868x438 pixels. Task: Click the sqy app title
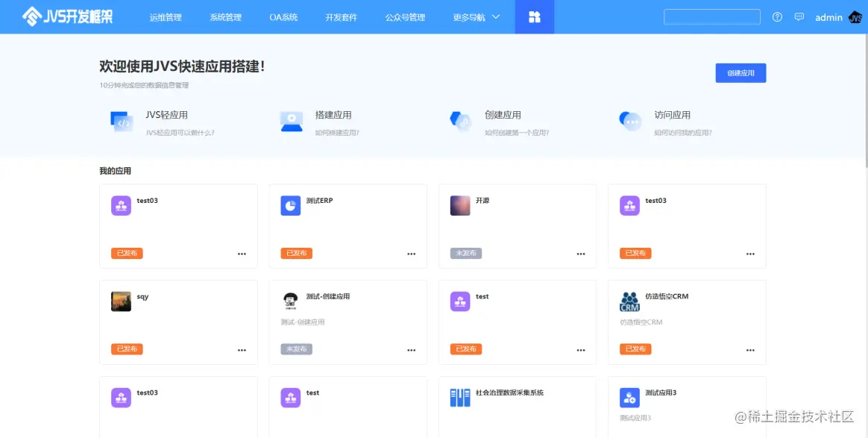pyautogui.click(x=143, y=297)
